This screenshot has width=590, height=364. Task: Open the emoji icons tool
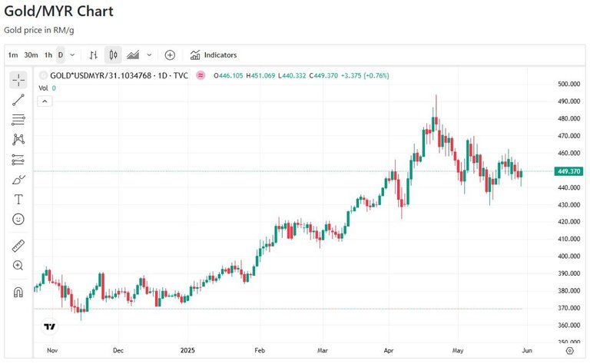tap(18, 219)
